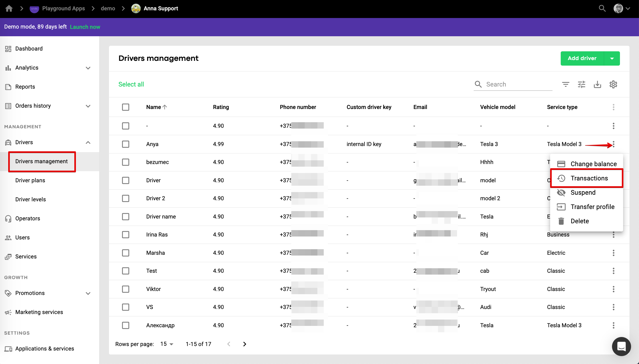Click the Launch now link
Image resolution: width=639 pixels, height=364 pixels.
pyautogui.click(x=85, y=27)
